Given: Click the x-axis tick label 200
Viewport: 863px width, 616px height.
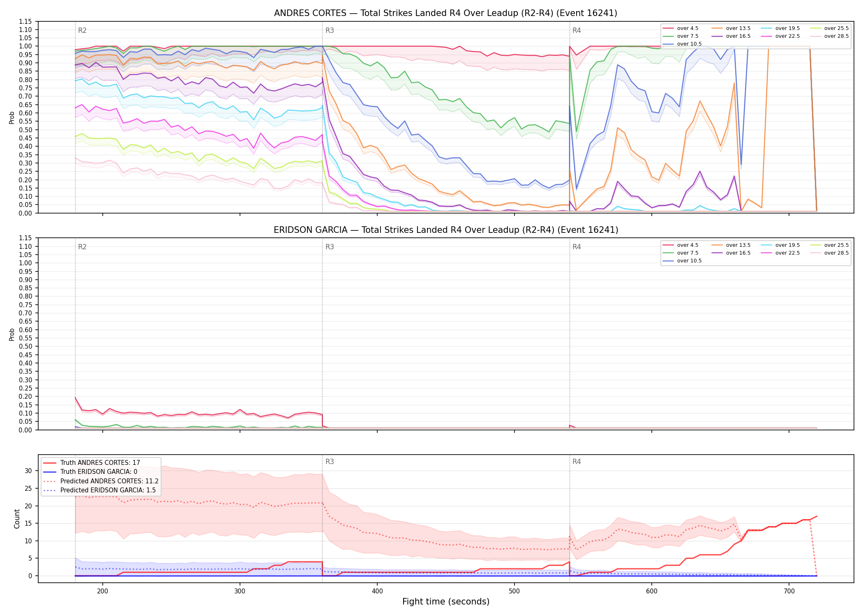Looking at the screenshot, I should [x=103, y=591].
